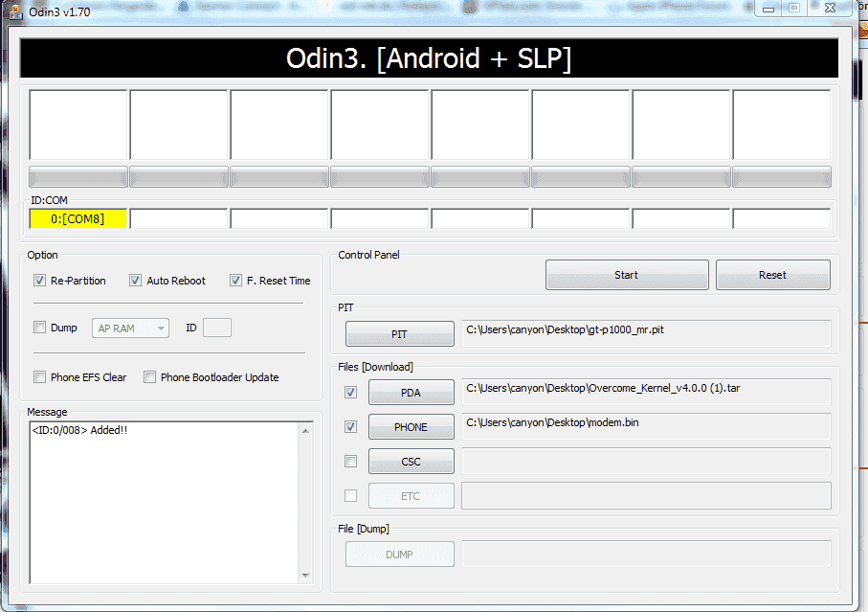
Task: Enable the Dump checkbox
Action: tap(40, 328)
